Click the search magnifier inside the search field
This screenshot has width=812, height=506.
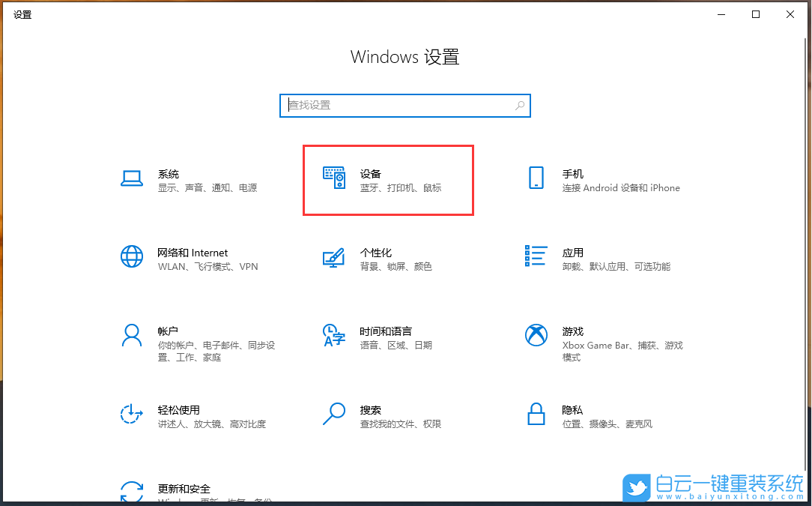pyautogui.click(x=520, y=106)
